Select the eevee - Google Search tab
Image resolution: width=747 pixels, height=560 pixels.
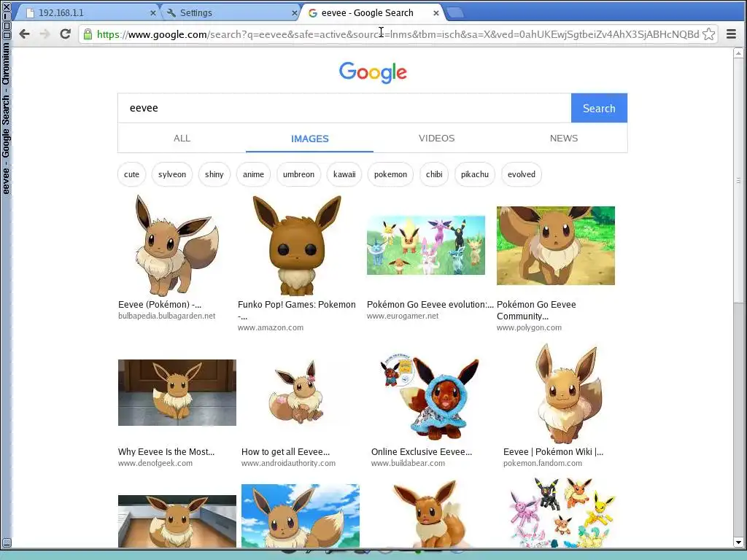(373, 13)
